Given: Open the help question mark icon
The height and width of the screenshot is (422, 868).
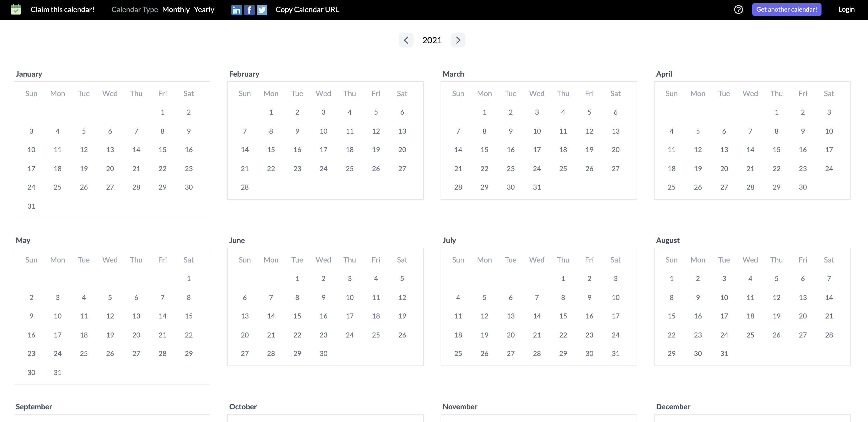Looking at the screenshot, I should [x=738, y=10].
